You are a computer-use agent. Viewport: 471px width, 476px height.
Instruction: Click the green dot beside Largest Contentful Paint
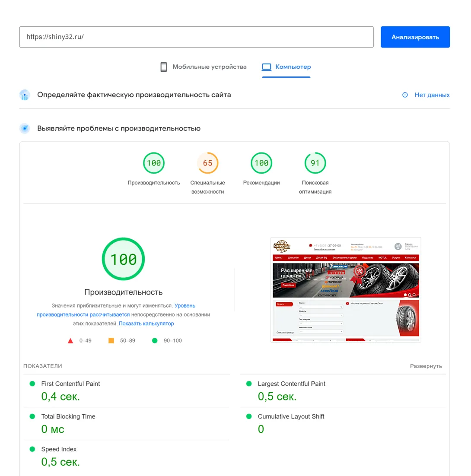249,384
